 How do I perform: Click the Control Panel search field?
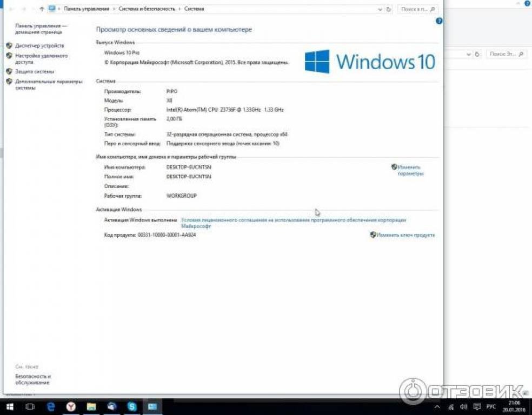coord(418,10)
